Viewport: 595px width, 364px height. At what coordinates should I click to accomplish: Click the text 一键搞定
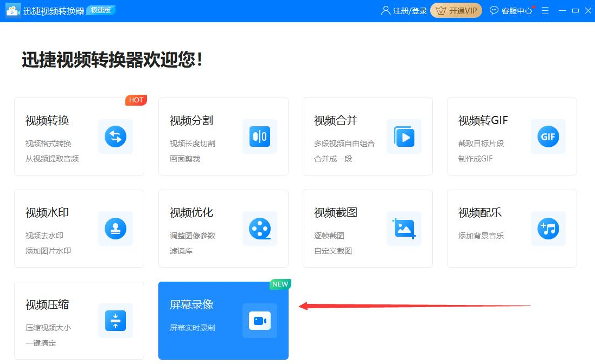tap(41, 343)
